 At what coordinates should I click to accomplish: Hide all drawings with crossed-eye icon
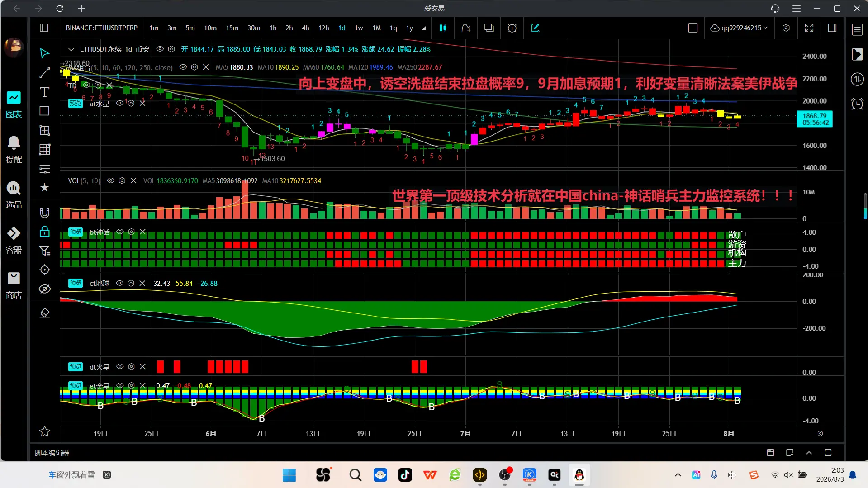pyautogui.click(x=44, y=289)
